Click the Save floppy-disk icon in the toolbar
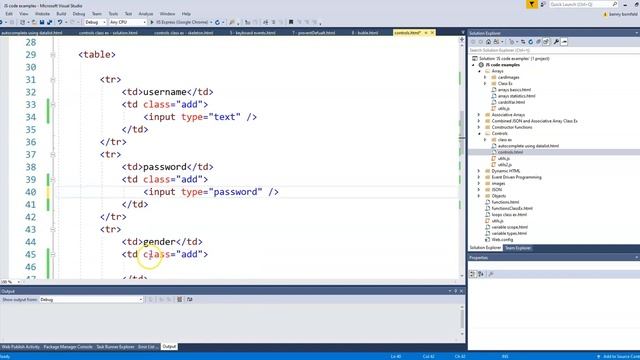The image size is (640, 360). click(x=42, y=22)
